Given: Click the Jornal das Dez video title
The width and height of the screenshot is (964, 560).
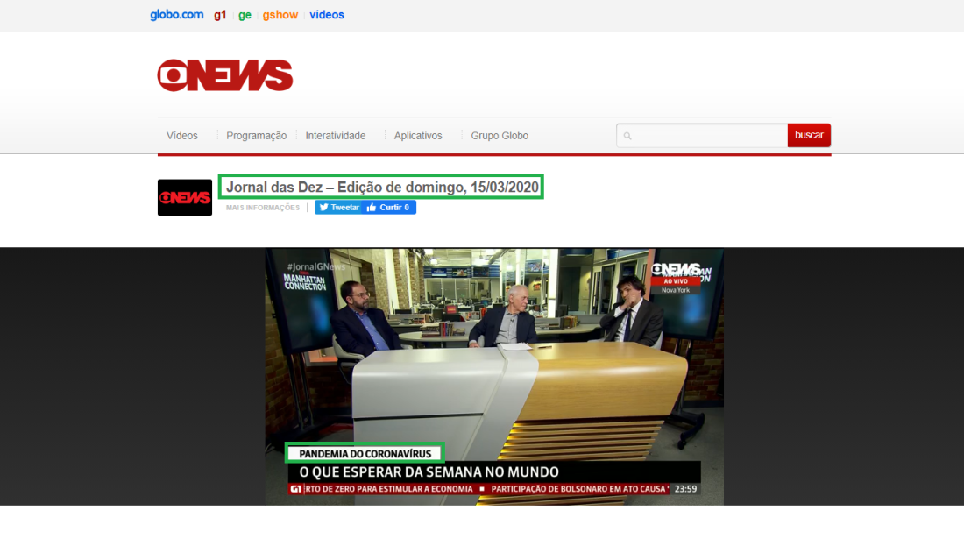Looking at the screenshot, I should pyautogui.click(x=382, y=187).
